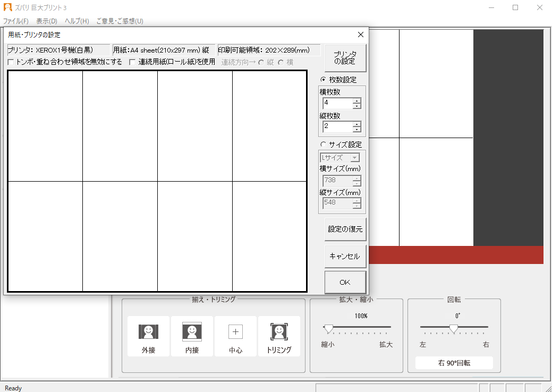Click the application icon in the title bar
552x392 pixels.
pos(7,7)
